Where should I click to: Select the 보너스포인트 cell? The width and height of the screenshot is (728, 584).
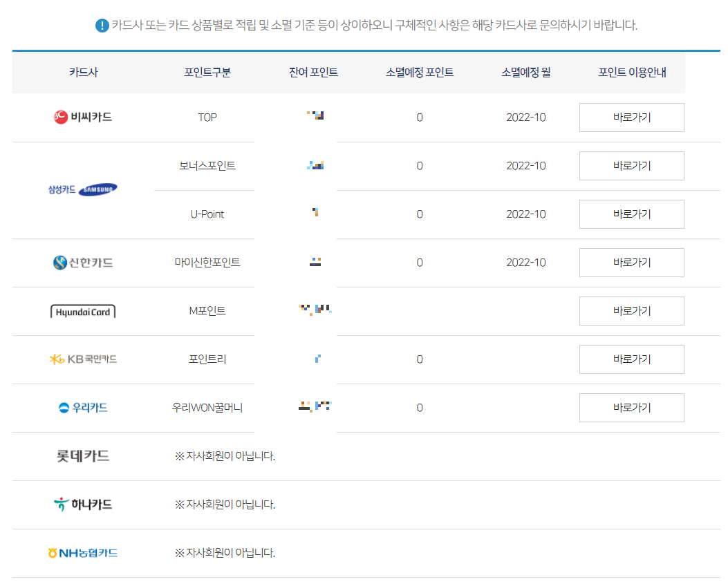(x=207, y=166)
